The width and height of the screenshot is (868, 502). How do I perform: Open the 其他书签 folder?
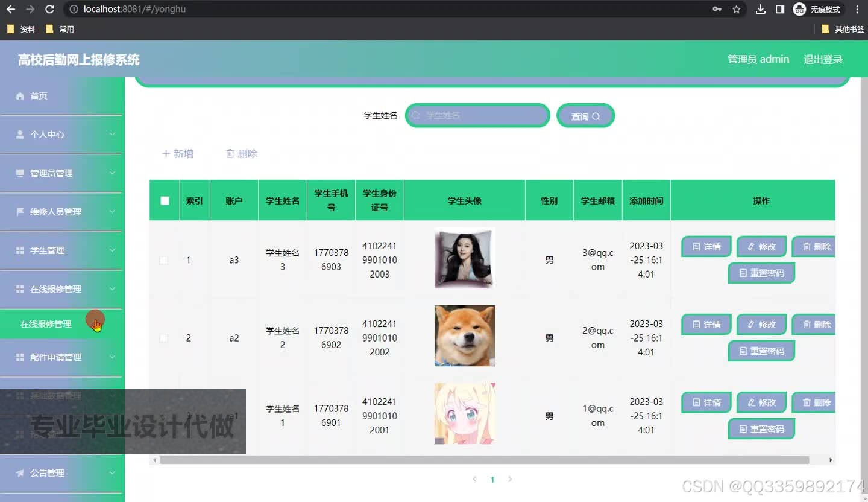click(x=843, y=29)
